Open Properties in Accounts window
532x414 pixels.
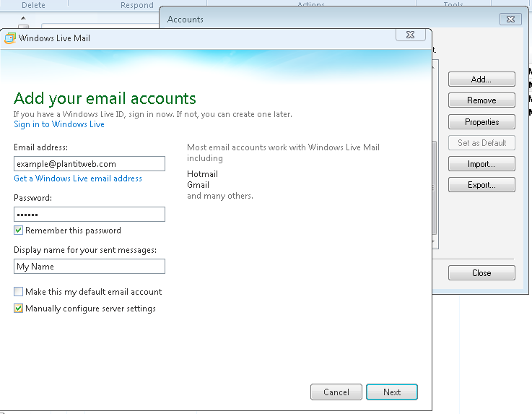click(481, 121)
